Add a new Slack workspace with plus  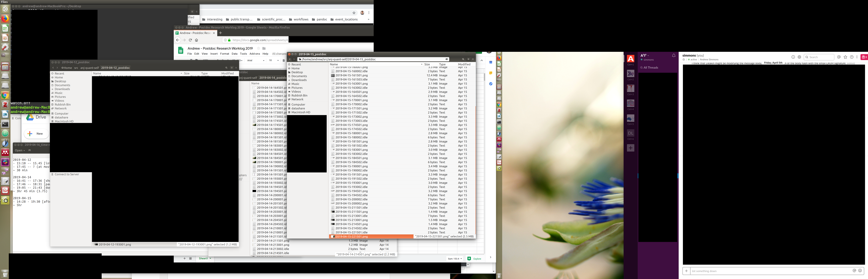(x=630, y=148)
